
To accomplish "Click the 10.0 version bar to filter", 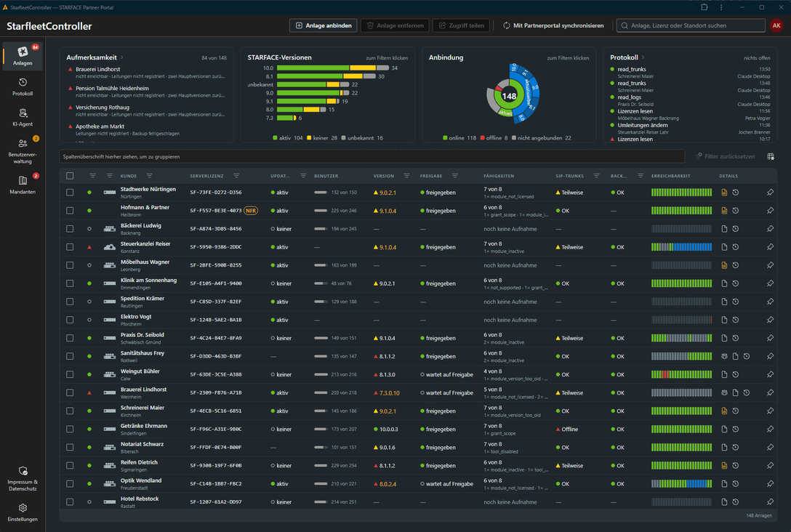I will 333,68.
